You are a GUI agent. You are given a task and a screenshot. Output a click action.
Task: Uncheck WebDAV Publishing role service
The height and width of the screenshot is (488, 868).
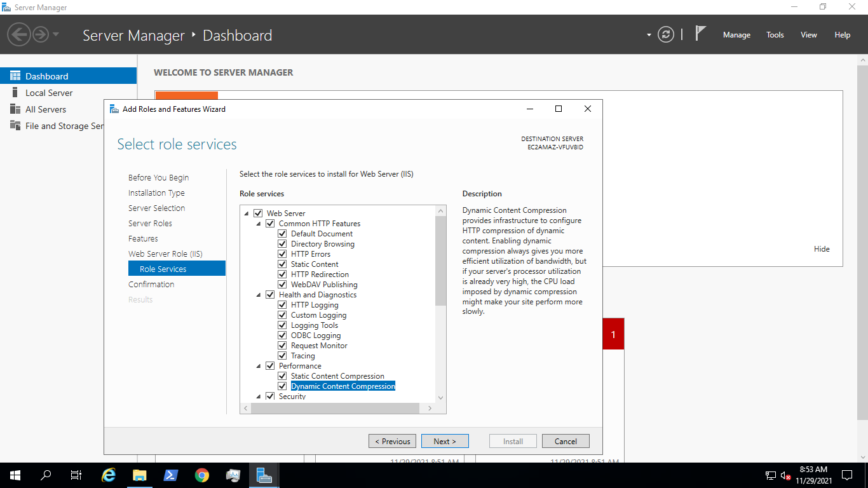(281, 284)
